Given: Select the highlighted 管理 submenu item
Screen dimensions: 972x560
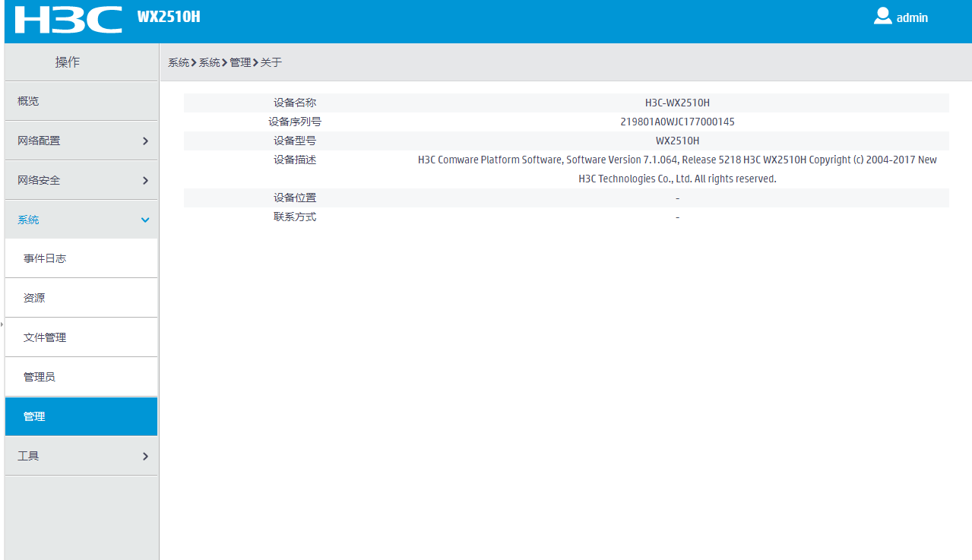Looking at the screenshot, I should (x=81, y=416).
